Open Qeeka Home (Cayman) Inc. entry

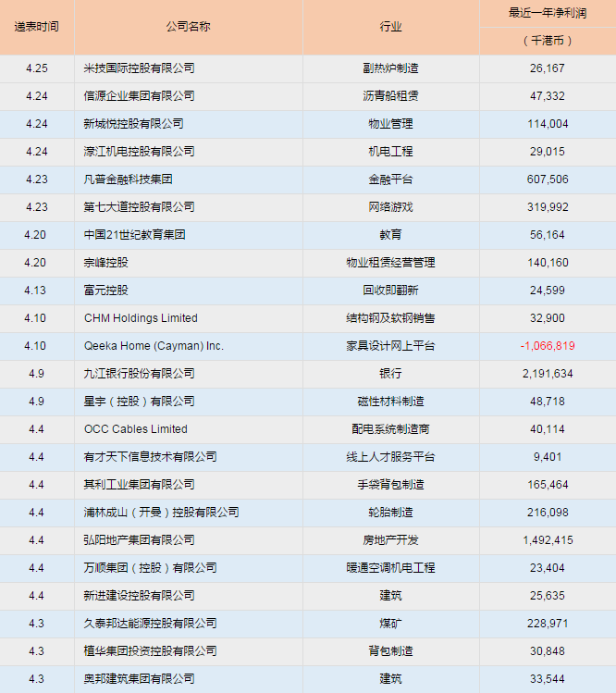pyautogui.click(x=154, y=346)
